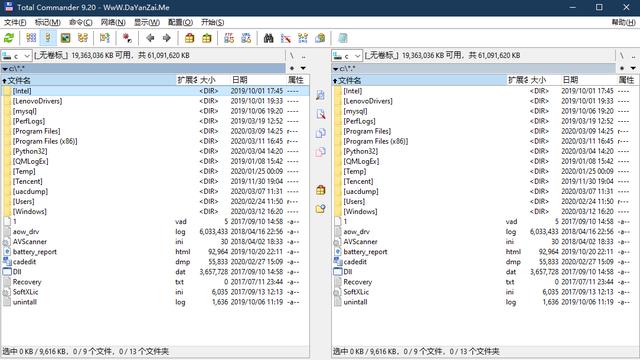Select [Windows] folder in right panel
The height and width of the screenshot is (360, 640).
(x=485, y=211)
